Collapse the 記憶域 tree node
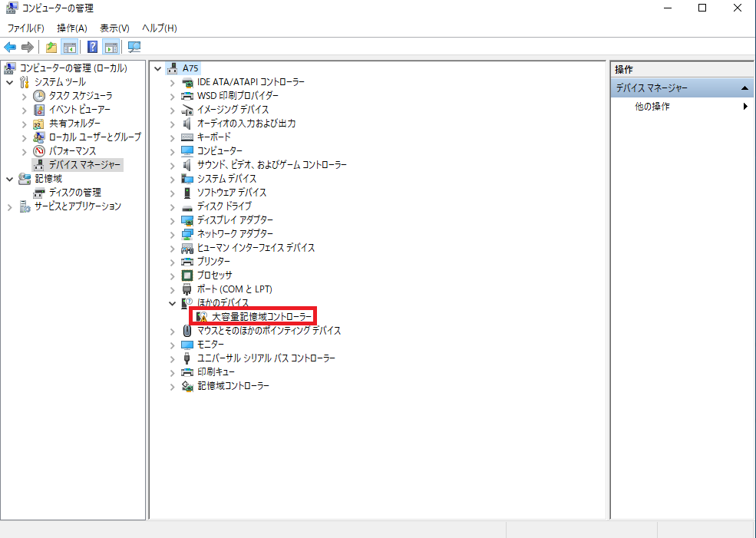Screen dimensions: 756x538 tap(10, 180)
